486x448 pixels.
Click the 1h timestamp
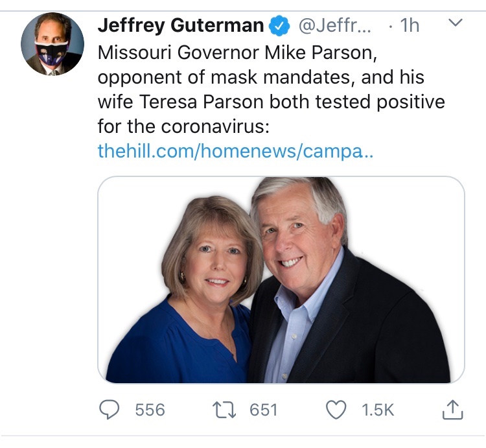pos(408,26)
